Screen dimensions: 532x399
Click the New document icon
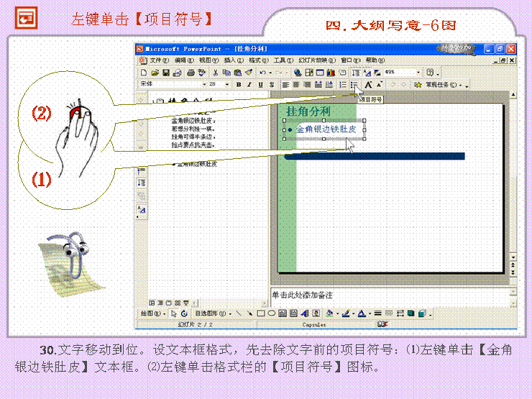click(x=144, y=73)
